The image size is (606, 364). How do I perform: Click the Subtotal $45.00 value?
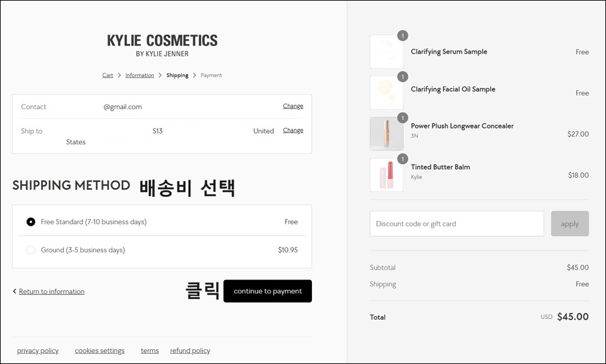coord(578,267)
